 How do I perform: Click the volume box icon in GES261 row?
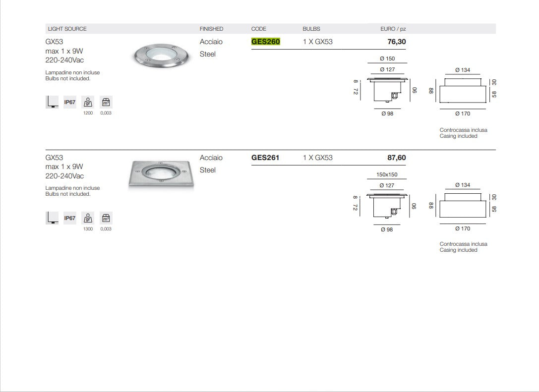(x=106, y=218)
